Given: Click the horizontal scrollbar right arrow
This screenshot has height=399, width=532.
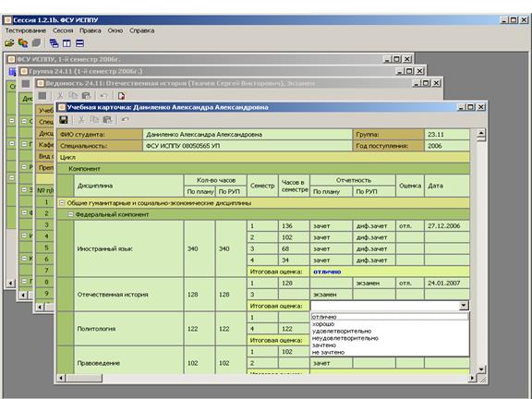Looking at the screenshot, I should (x=472, y=378).
